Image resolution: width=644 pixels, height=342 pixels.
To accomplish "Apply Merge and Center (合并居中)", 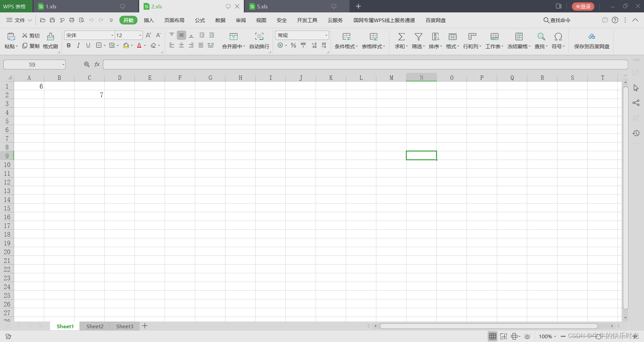I will point(232,40).
